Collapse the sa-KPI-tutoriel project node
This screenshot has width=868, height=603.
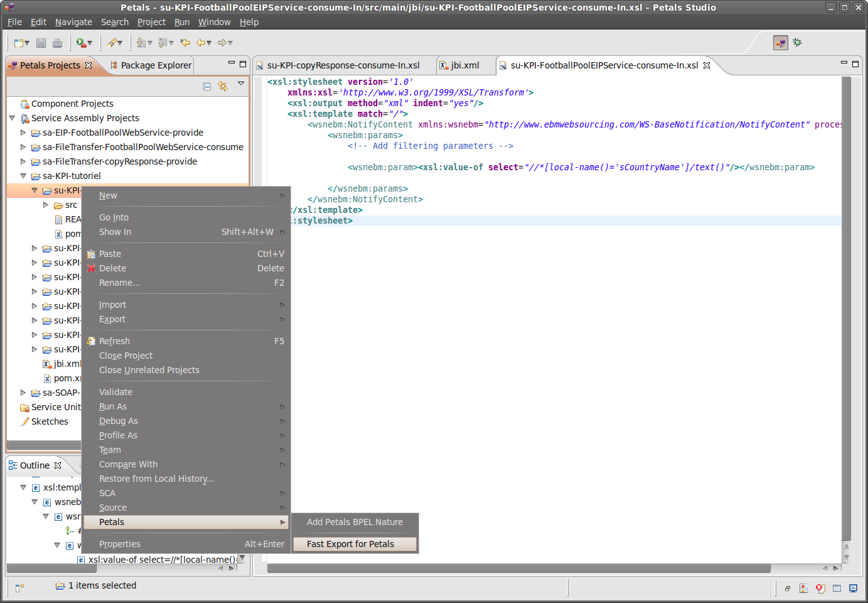23,176
